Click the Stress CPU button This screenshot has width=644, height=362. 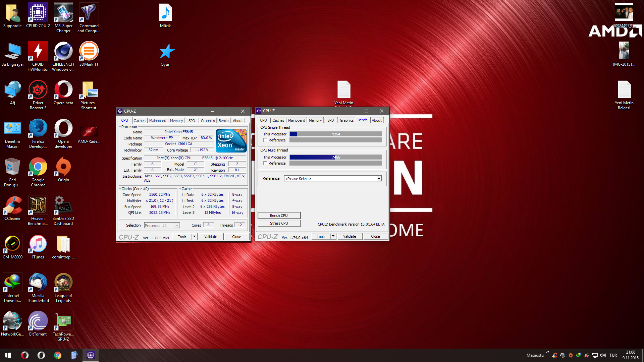(x=279, y=223)
